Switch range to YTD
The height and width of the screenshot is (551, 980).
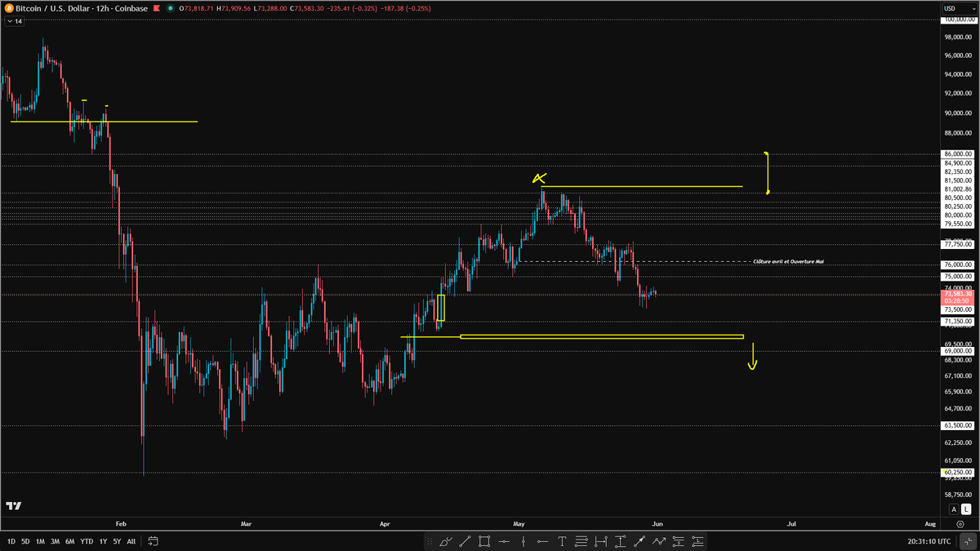click(x=87, y=541)
